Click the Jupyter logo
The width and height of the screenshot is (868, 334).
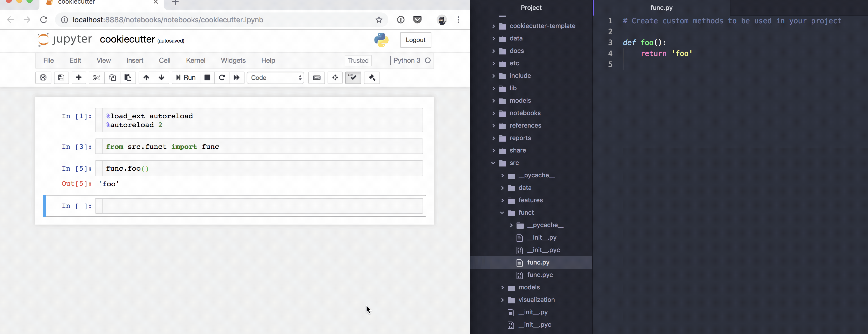pyautogui.click(x=64, y=39)
